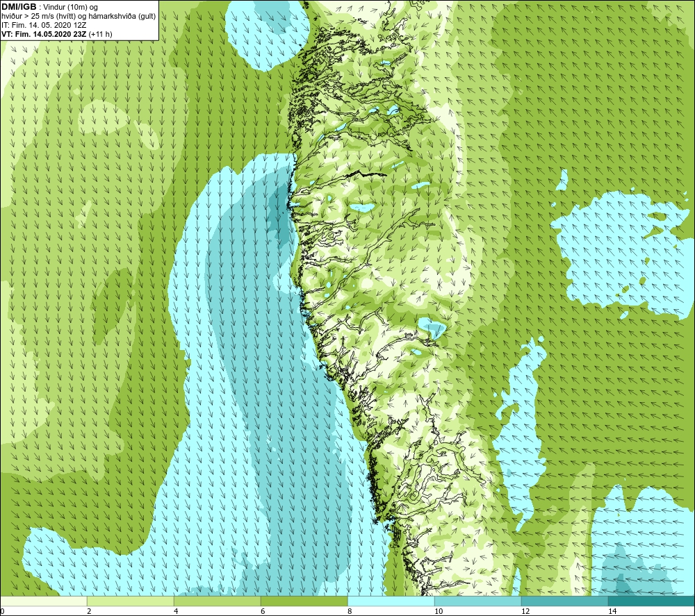Click the '0' label on the color scale
This screenshot has width=695, height=616.
click(2, 611)
